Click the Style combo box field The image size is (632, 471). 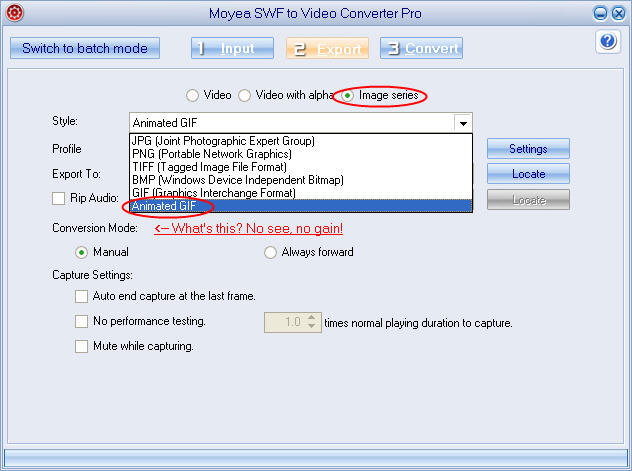pos(301,123)
